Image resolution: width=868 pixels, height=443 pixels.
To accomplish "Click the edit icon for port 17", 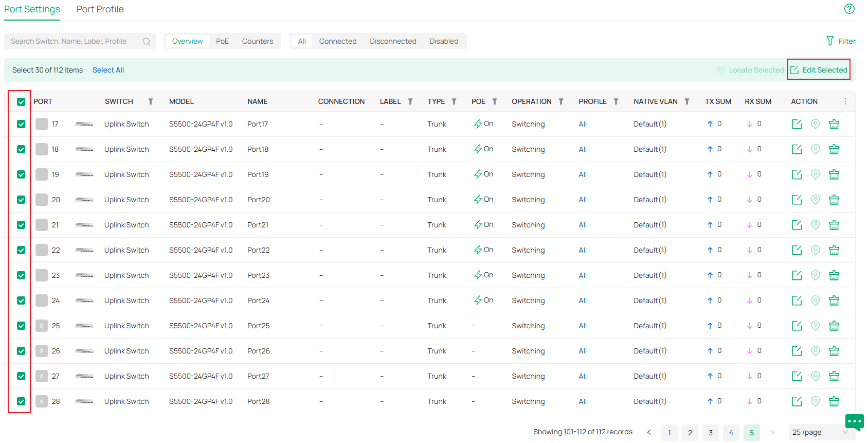I will [x=797, y=124].
